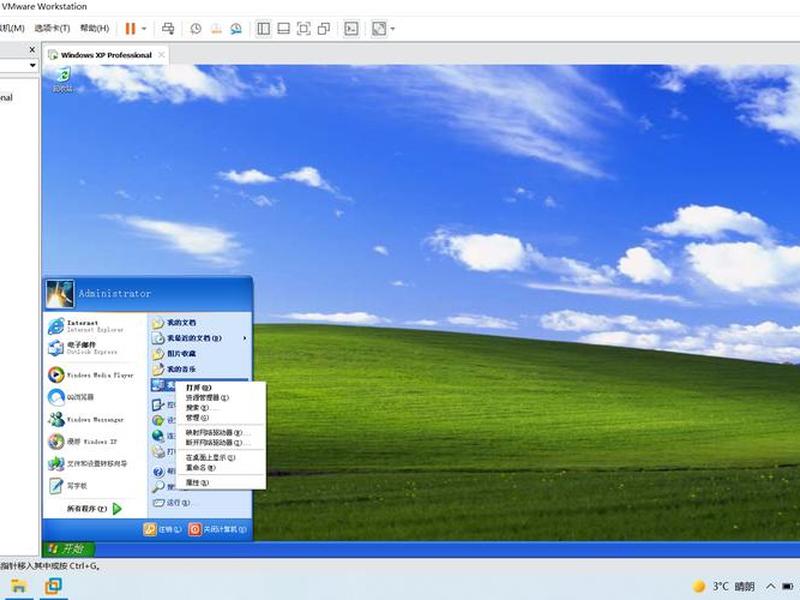This screenshot has width=800, height=600.
Task: Open the console view icon
Action: click(x=351, y=29)
